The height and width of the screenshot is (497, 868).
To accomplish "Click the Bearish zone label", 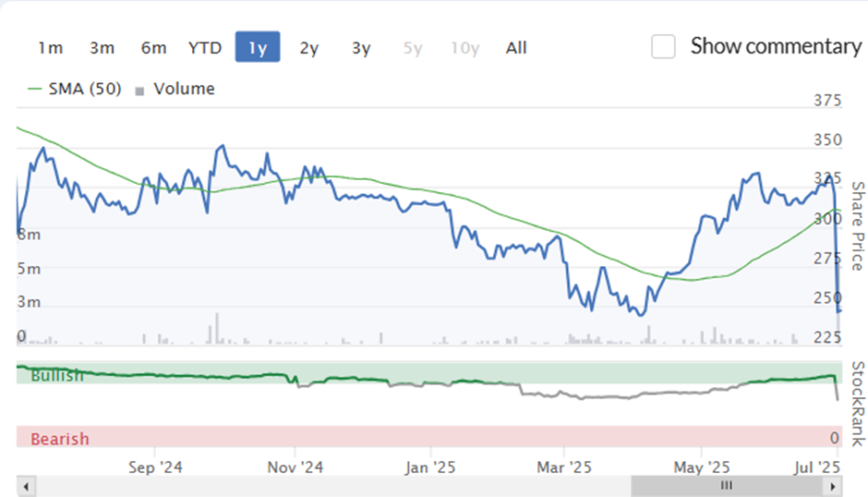I will pos(60,439).
